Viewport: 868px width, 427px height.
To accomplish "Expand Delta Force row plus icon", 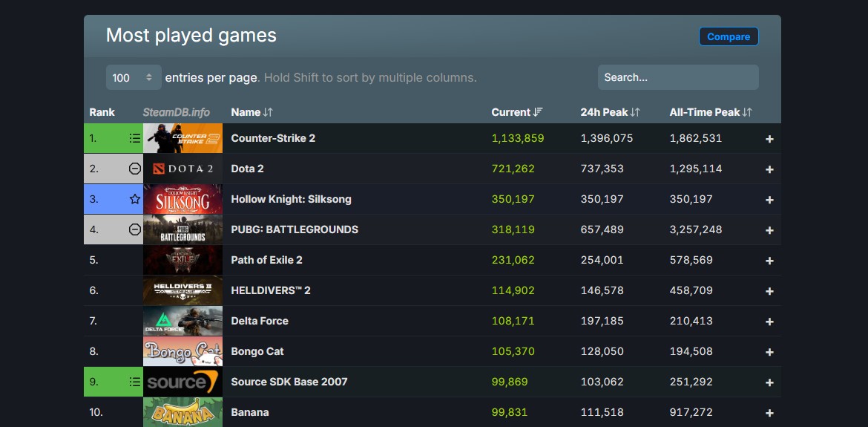I will tap(769, 322).
